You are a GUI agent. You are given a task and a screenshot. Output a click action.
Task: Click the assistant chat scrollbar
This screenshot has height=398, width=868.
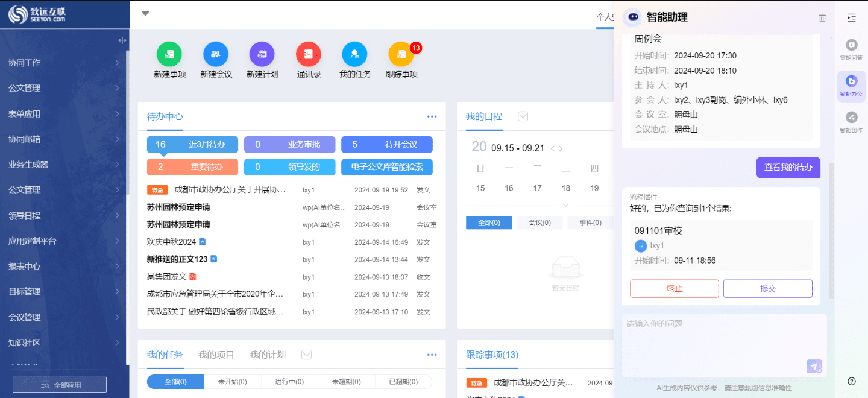point(832,232)
